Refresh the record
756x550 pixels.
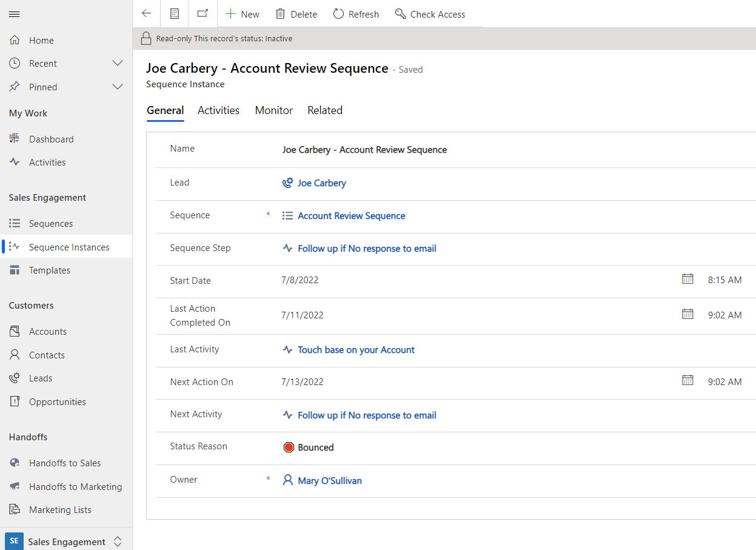tap(356, 14)
